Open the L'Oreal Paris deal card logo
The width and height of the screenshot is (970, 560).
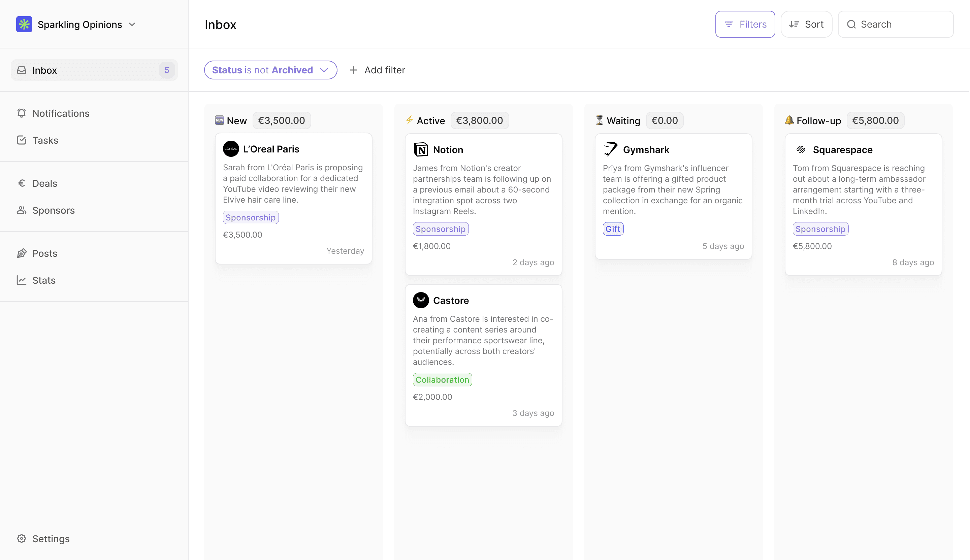pyautogui.click(x=231, y=149)
